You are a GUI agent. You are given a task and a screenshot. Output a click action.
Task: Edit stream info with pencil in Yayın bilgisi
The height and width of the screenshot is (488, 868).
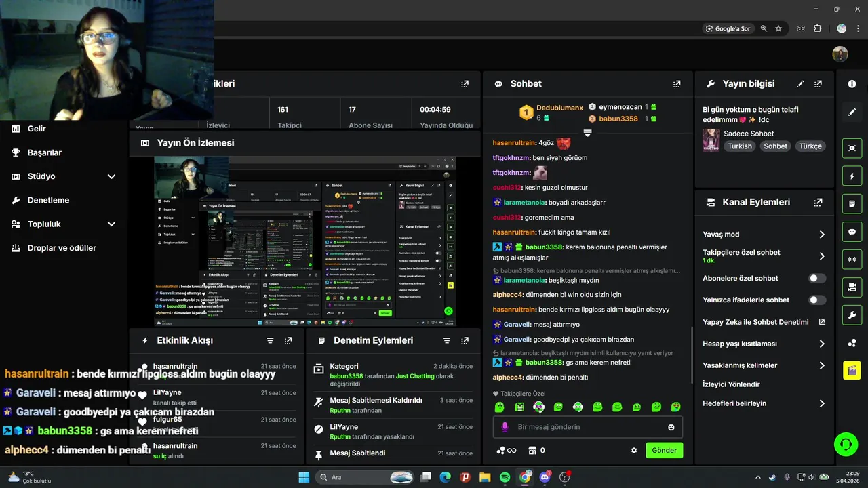pos(800,84)
